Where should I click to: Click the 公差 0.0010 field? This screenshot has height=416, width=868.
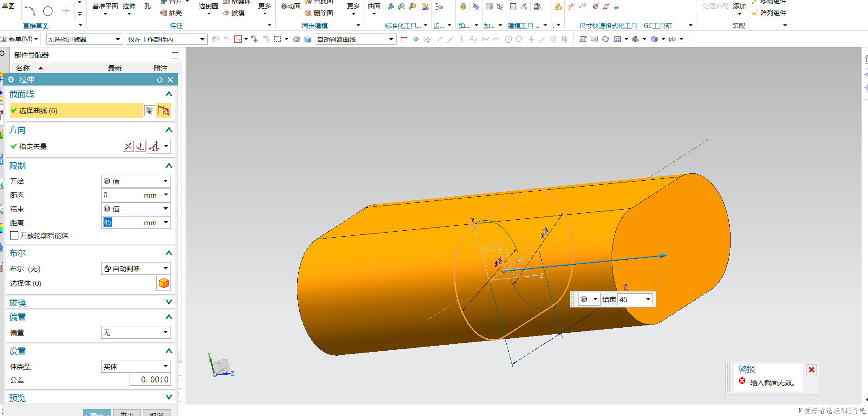click(x=150, y=380)
